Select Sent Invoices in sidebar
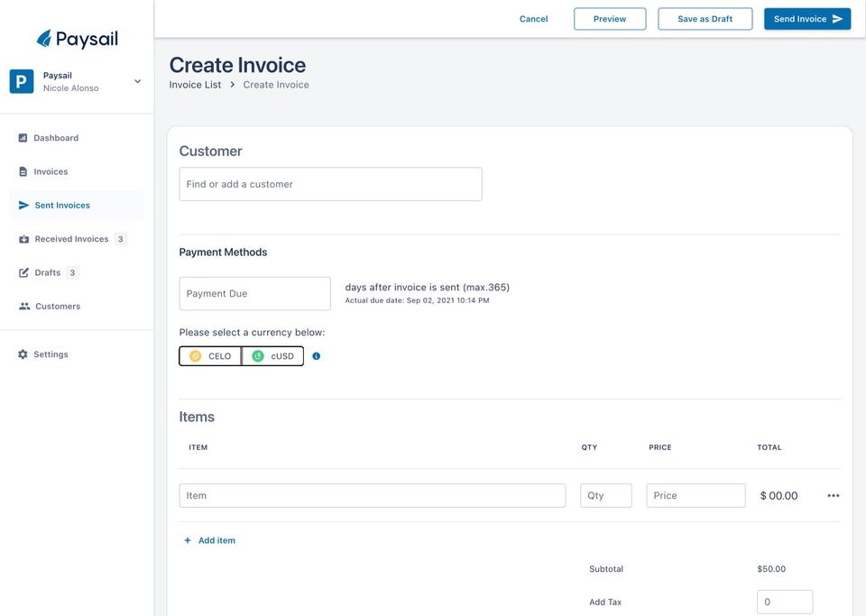The width and height of the screenshot is (866, 616). [x=77, y=206]
